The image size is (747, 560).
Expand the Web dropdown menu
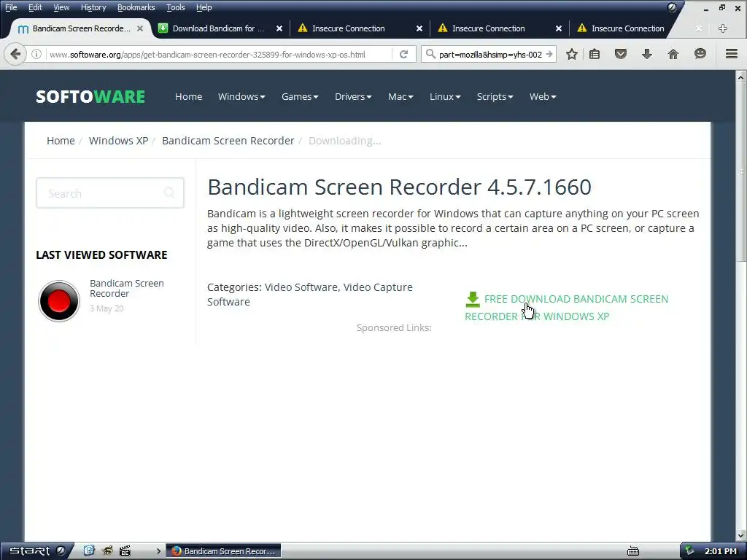pyautogui.click(x=543, y=97)
